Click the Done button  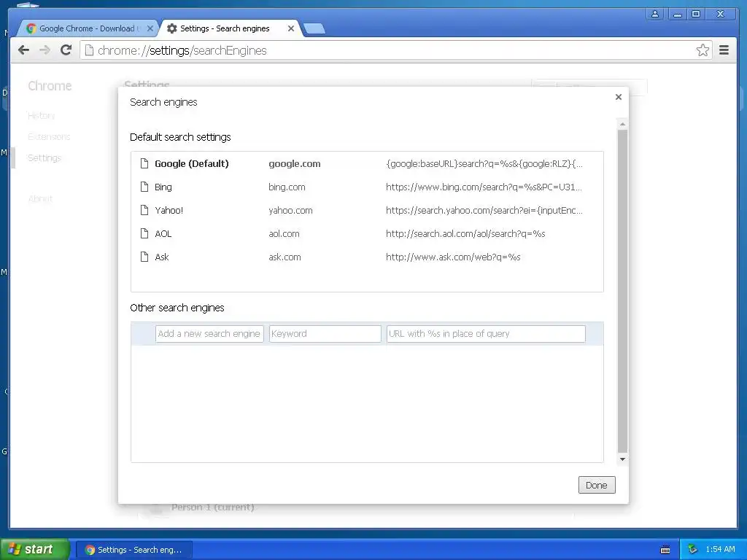point(597,485)
